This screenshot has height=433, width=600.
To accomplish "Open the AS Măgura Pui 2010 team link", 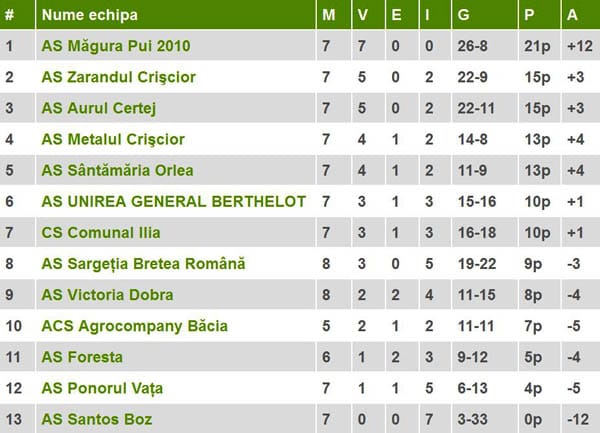I will [x=116, y=45].
